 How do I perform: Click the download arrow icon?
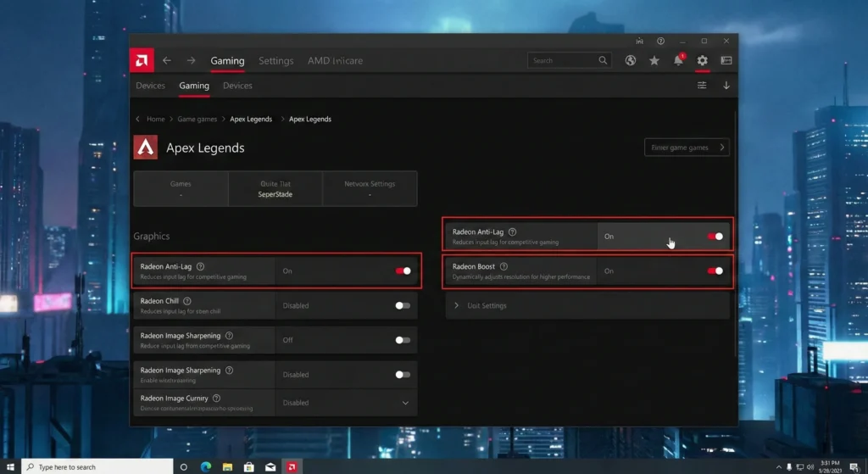point(726,86)
